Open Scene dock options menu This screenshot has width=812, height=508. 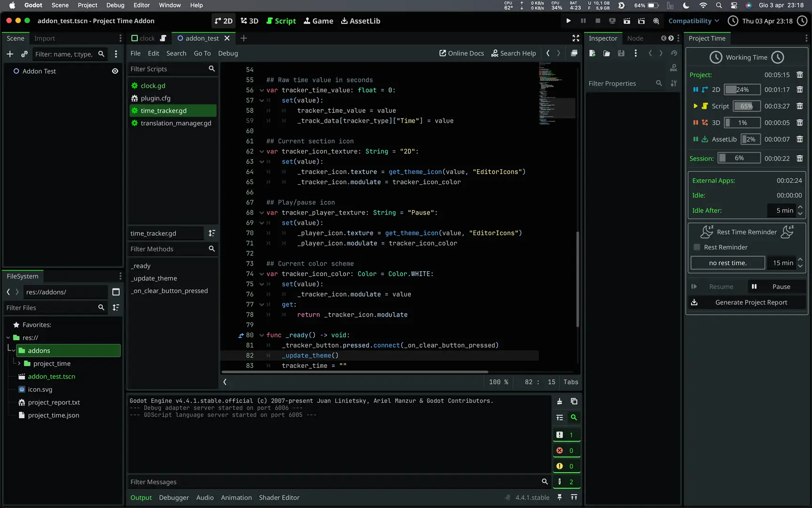[x=120, y=38]
